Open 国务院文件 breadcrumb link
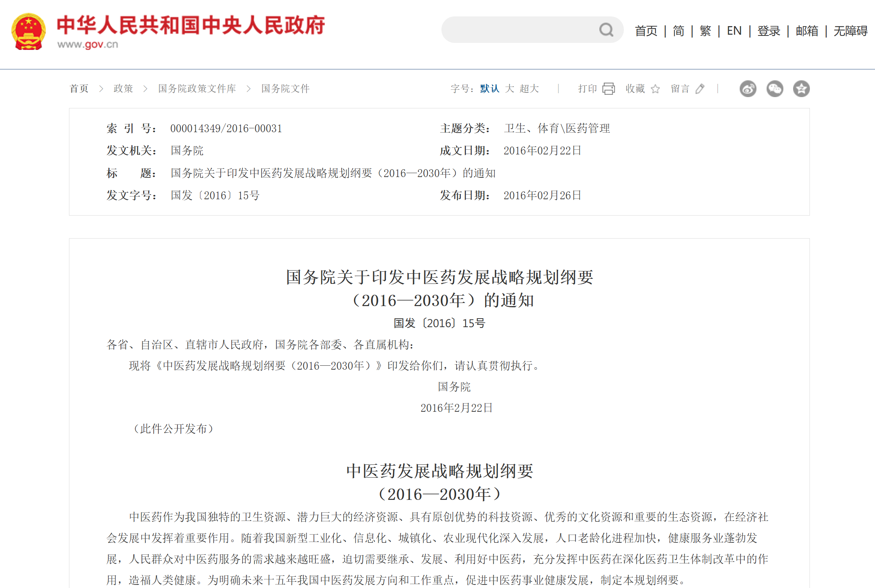875x588 pixels. click(x=285, y=89)
